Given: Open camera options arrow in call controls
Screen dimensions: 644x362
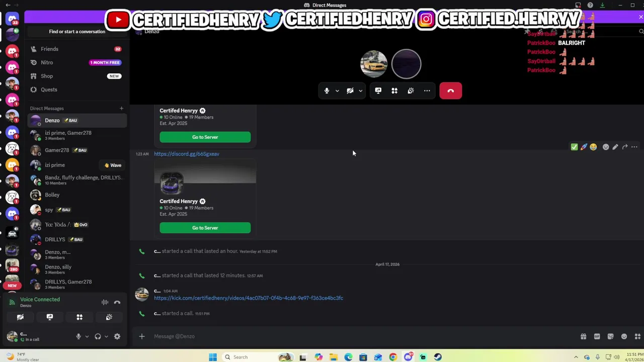Looking at the screenshot, I should [360, 91].
